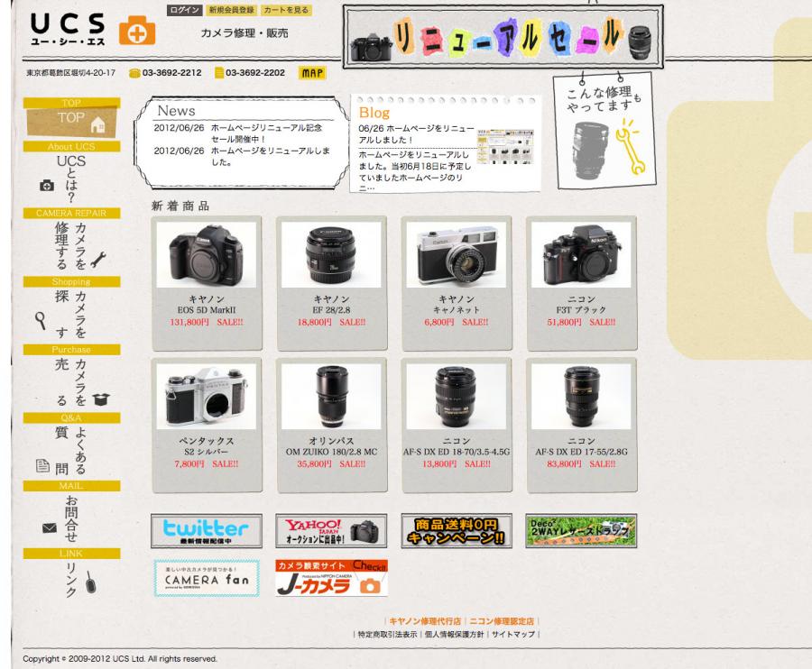812x669 pixels.
Task: Open the Canon EOS 5D MarkII product photo
Action: (x=206, y=254)
